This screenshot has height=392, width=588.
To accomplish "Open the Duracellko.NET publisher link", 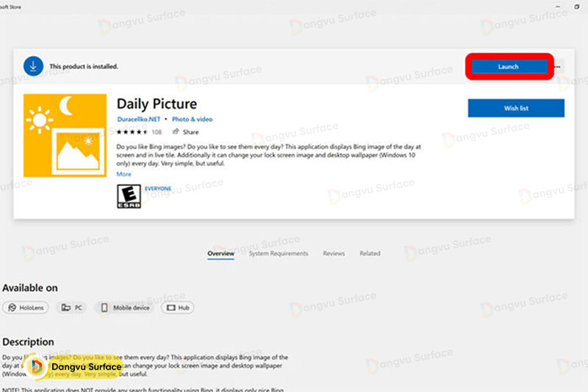I will click(x=139, y=119).
